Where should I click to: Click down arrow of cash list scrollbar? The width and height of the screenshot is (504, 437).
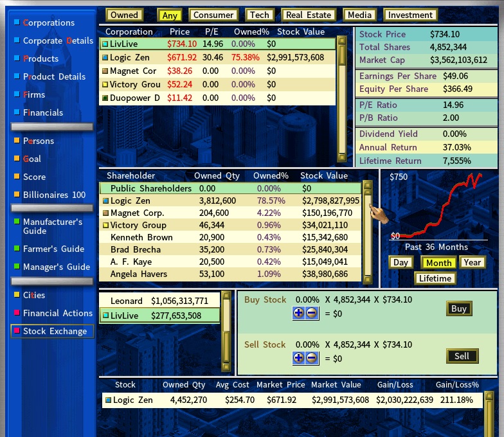tap(226, 366)
